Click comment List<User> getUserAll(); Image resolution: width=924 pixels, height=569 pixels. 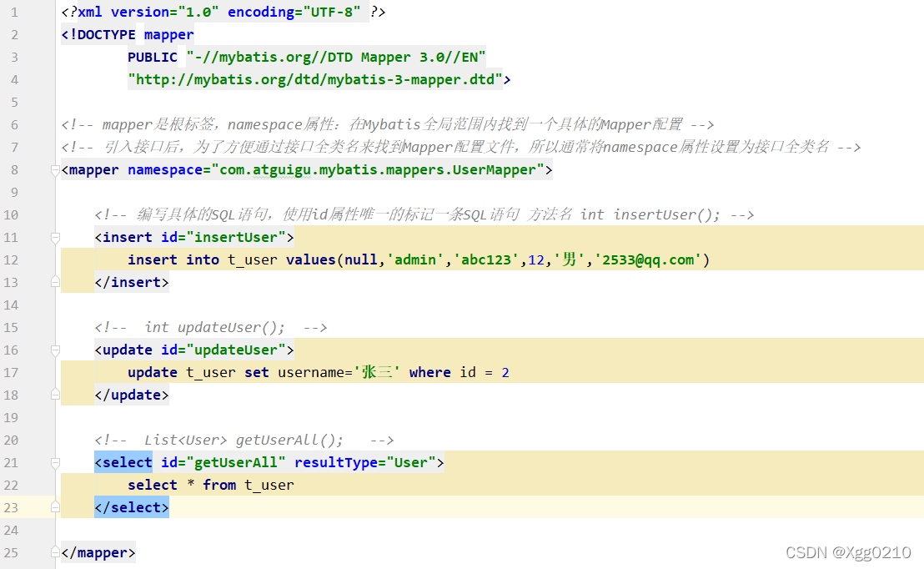tap(244, 441)
